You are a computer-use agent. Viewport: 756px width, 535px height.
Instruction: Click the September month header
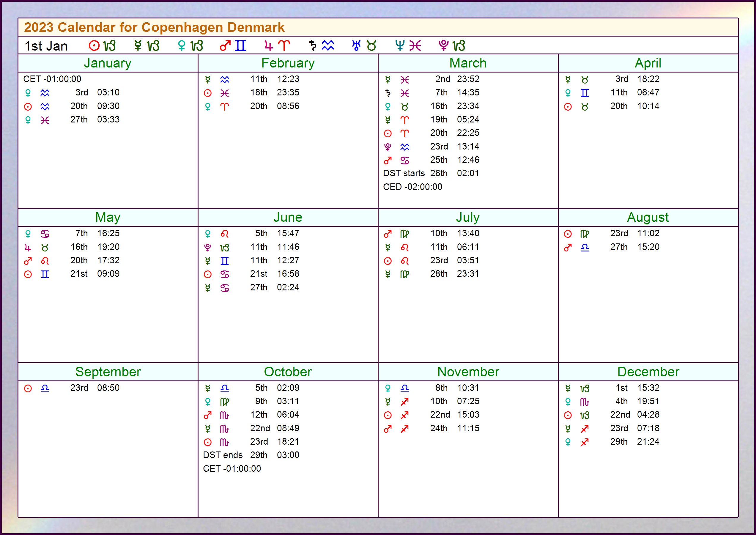pyautogui.click(x=108, y=372)
